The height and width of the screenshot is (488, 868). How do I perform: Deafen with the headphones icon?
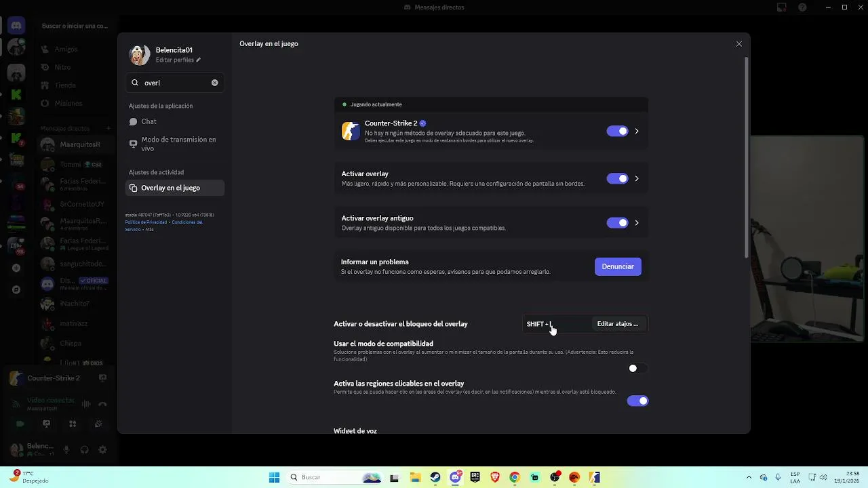[85, 449]
